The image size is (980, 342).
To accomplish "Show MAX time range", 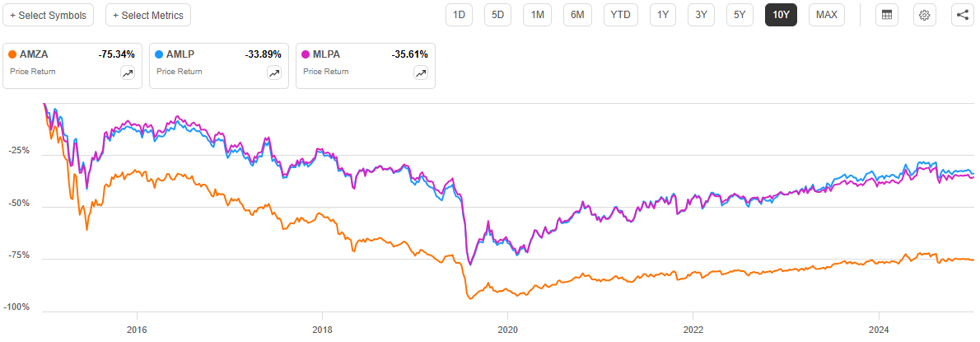I will (826, 15).
